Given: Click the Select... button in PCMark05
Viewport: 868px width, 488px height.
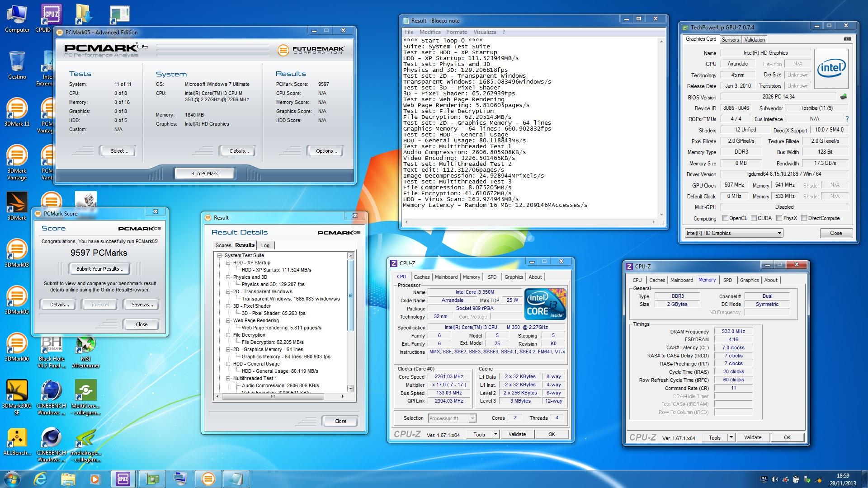Looking at the screenshot, I should tap(119, 151).
